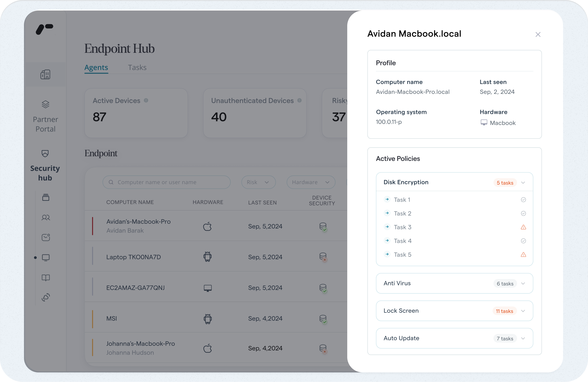
Task: Open the users icon in the sidebar
Action: (x=46, y=218)
